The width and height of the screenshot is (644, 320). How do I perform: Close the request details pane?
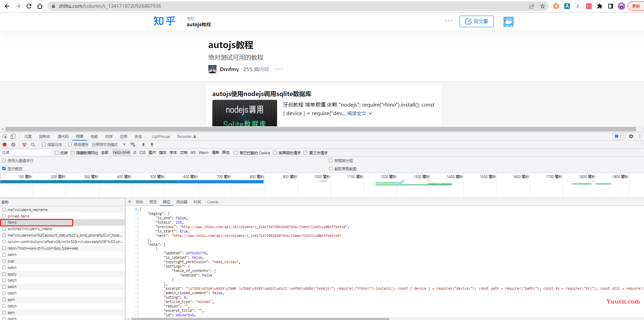click(x=129, y=202)
